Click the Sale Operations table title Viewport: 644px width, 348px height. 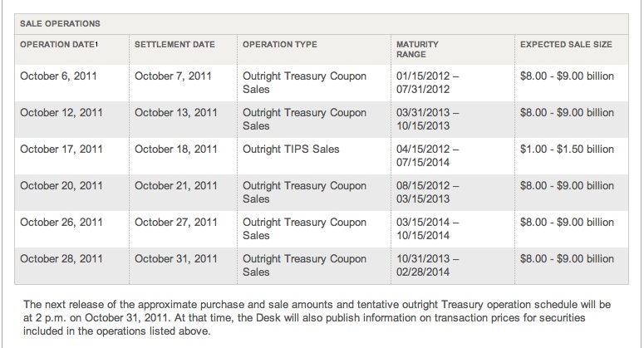click(60, 24)
